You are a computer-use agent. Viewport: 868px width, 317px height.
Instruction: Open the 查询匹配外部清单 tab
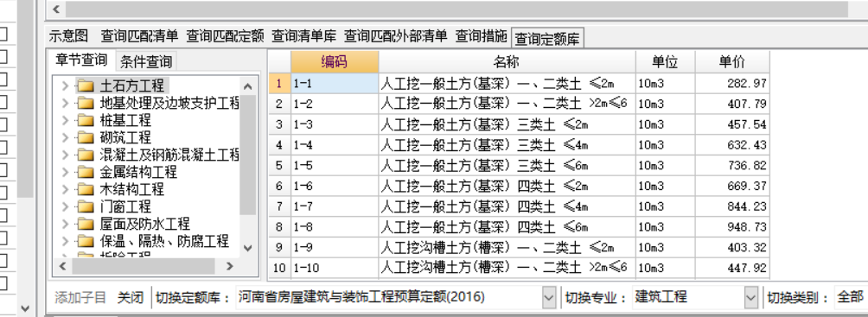click(395, 36)
